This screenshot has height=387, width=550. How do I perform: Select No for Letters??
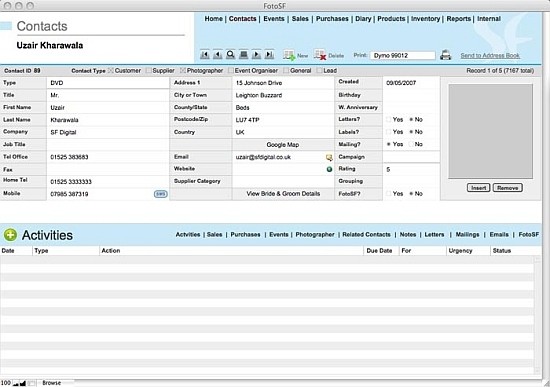coord(411,120)
